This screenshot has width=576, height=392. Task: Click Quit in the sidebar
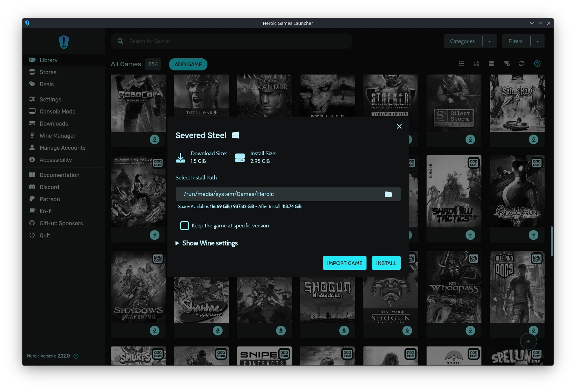tap(64, 235)
